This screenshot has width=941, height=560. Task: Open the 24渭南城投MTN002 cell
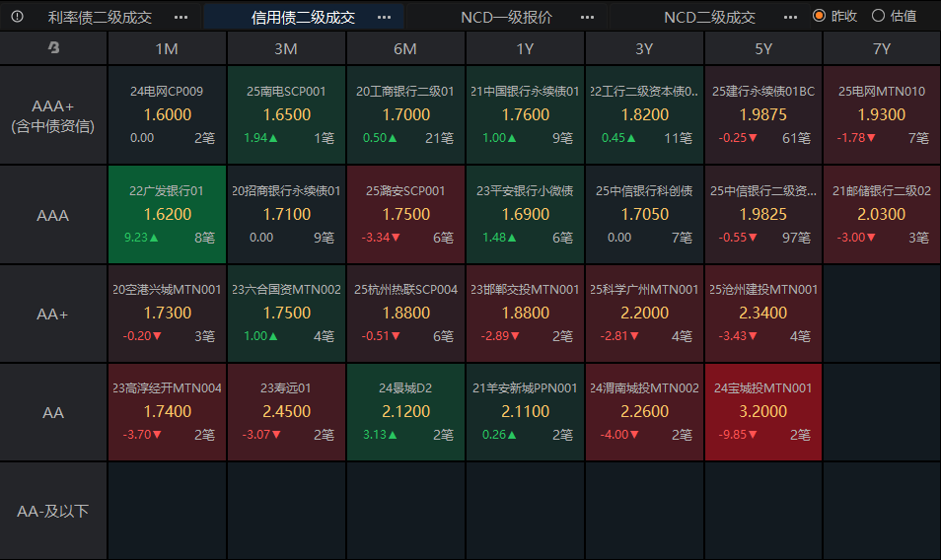click(644, 412)
